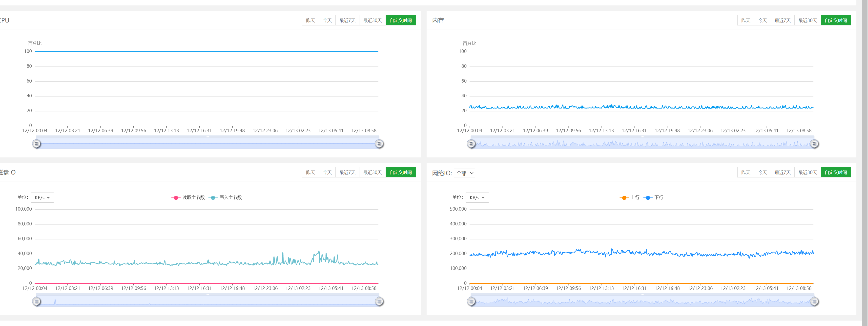Click 自定义时间 button on disk IO panel

click(x=400, y=172)
